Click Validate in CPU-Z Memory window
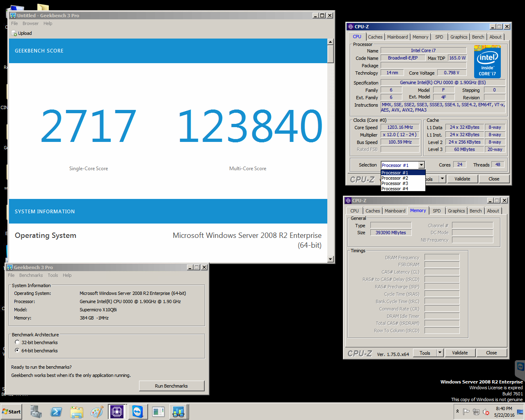The image size is (525, 420). tap(460, 353)
